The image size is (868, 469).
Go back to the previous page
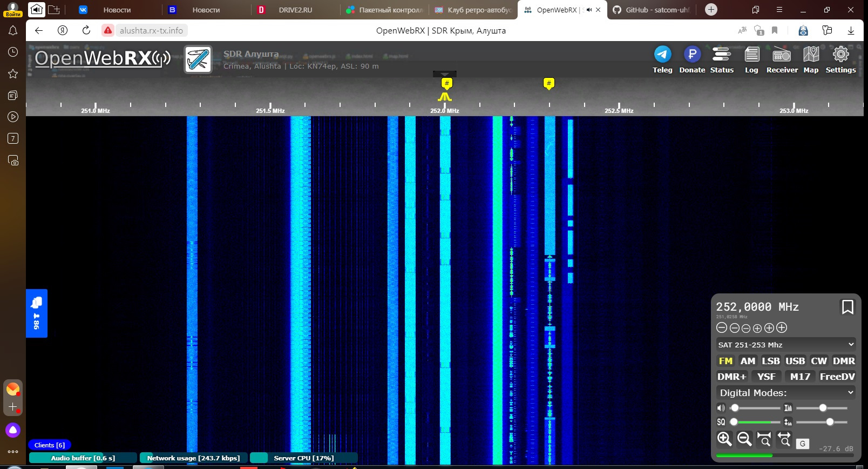tap(39, 30)
